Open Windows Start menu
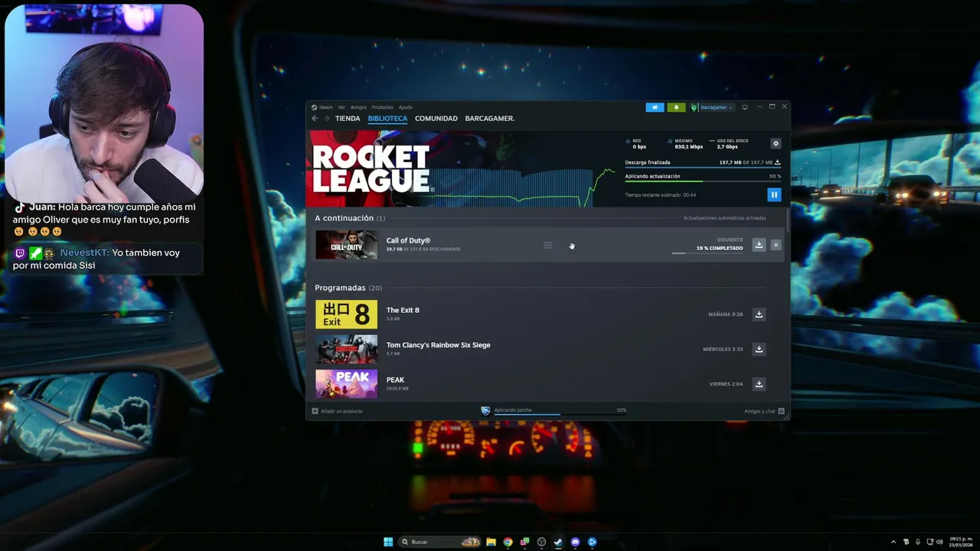This screenshot has height=551, width=980. [388, 542]
